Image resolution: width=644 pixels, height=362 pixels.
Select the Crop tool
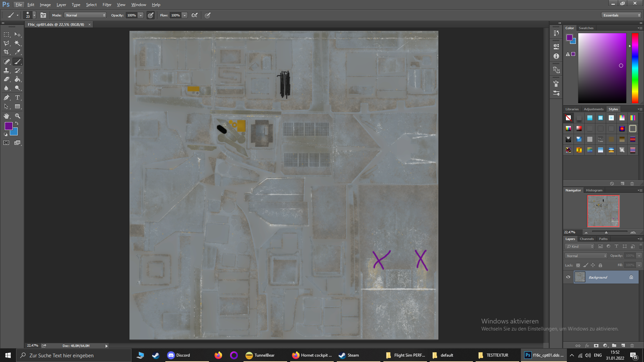point(6,52)
